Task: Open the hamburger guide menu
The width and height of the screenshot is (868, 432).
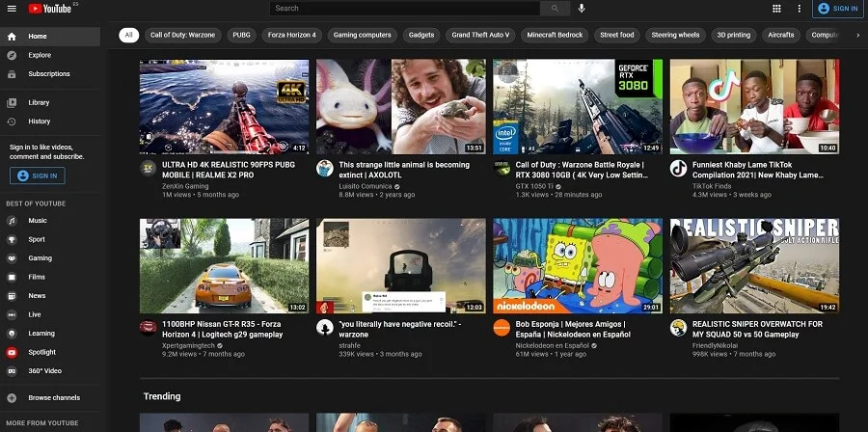Action: 11,9
